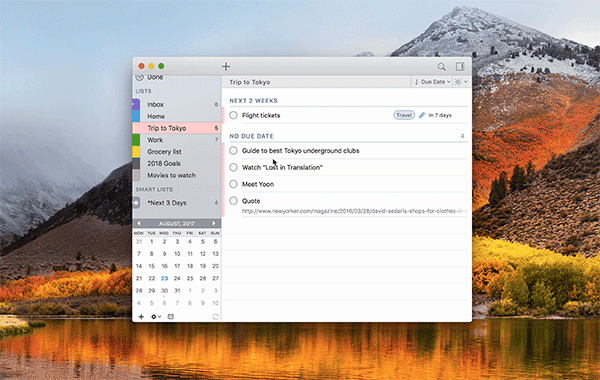Select August 27 in the calendar
The height and width of the screenshot is (380, 600).
[x=215, y=278]
